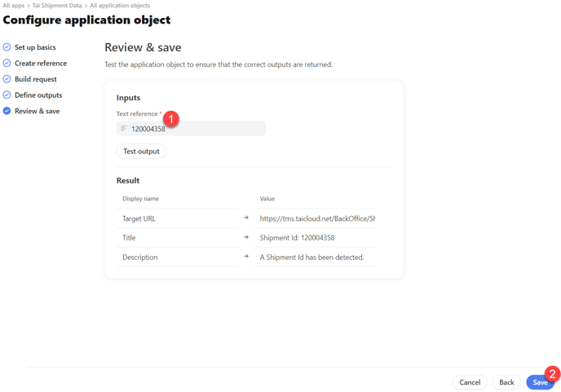Click the Set up basics checkmark icon

point(7,47)
